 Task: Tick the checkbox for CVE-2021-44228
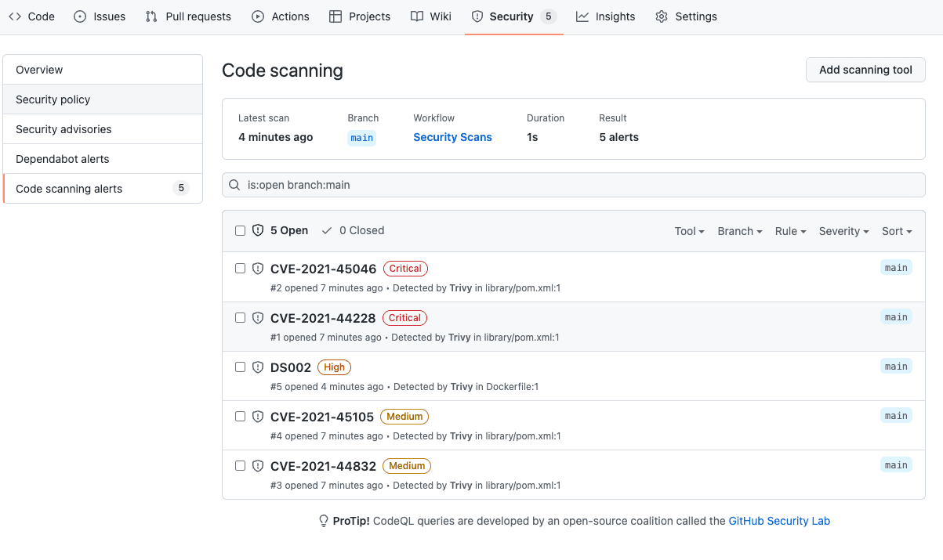[x=241, y=318]
